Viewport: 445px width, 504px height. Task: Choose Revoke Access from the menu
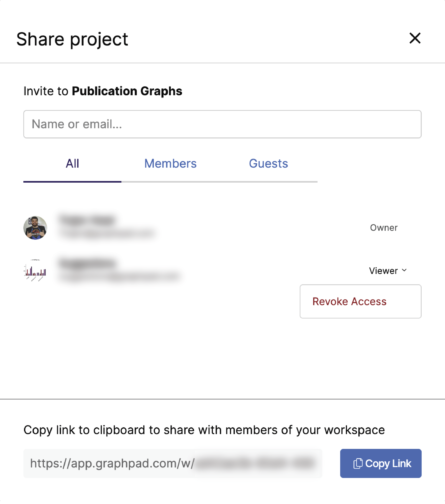click(349, 301)
